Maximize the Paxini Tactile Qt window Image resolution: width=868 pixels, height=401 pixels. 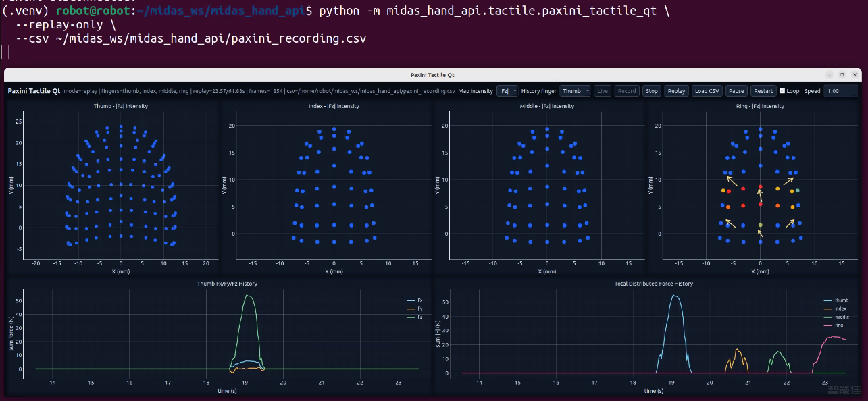[x=842, y=75]
